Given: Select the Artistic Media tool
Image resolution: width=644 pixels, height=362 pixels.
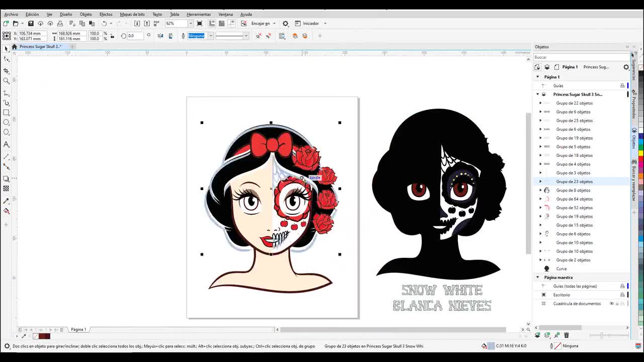Looking at the screenshot, I should coord(6,103).
